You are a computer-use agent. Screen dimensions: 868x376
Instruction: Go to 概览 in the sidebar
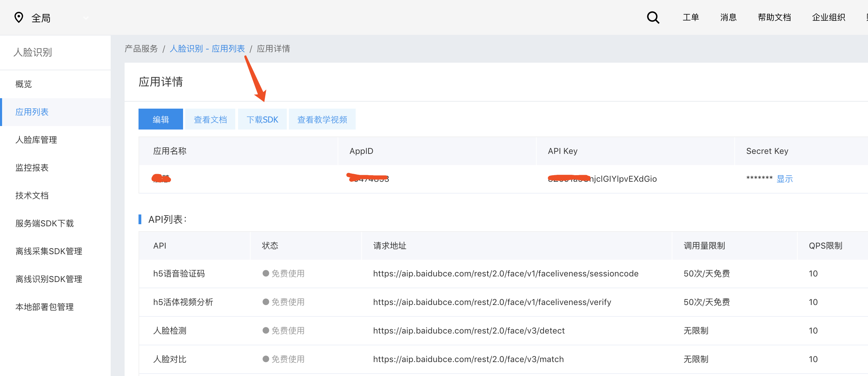(55, 84)
